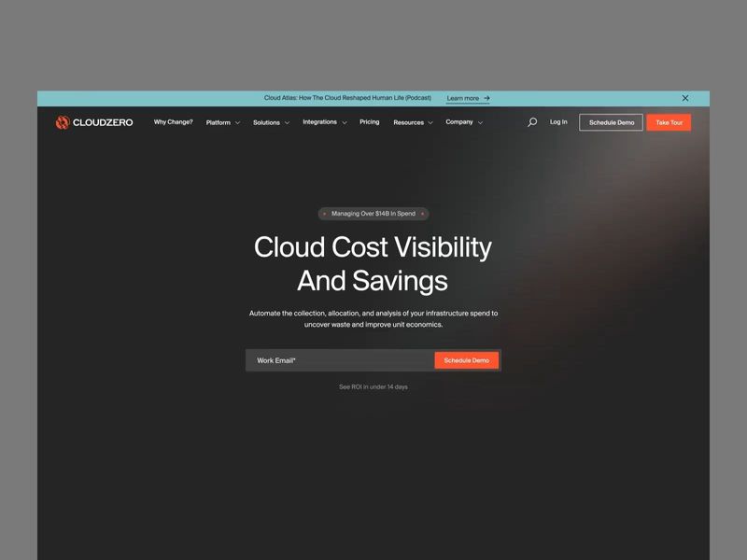Click the Log In link
The width and height of the screenshot is (747, 560).
click(x=558, y=122)
